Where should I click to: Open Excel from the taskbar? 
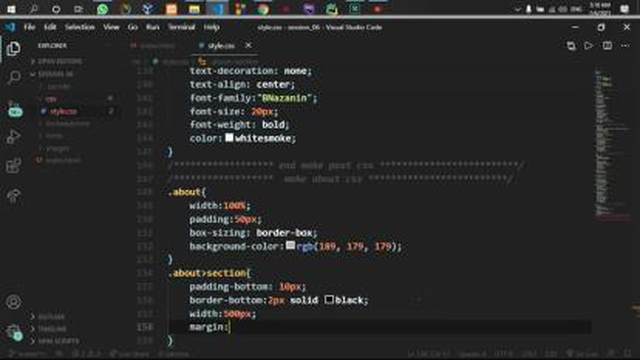click(x=355, y=9)
